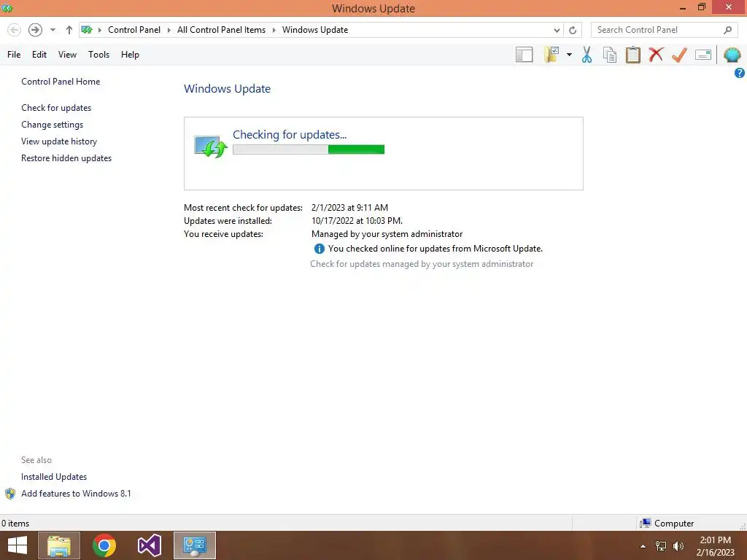
Task: Open the View menu
Action: pos(67,55)
